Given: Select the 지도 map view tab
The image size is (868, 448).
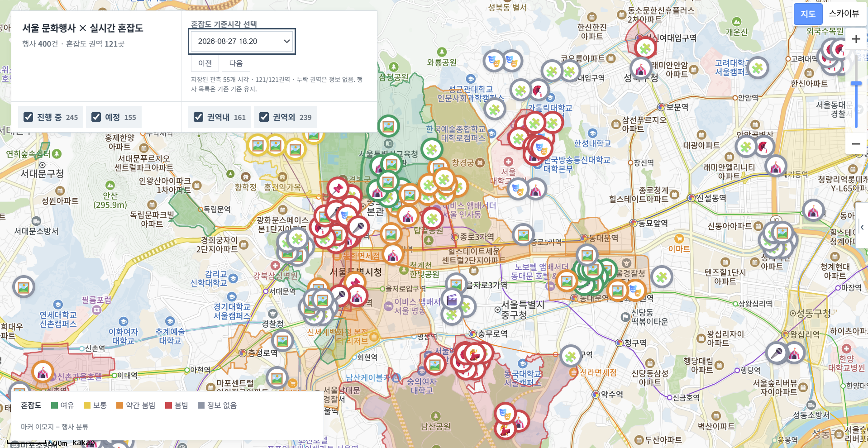Looking at the screenshot, I should pyautogui.click(x=808, y=14).
